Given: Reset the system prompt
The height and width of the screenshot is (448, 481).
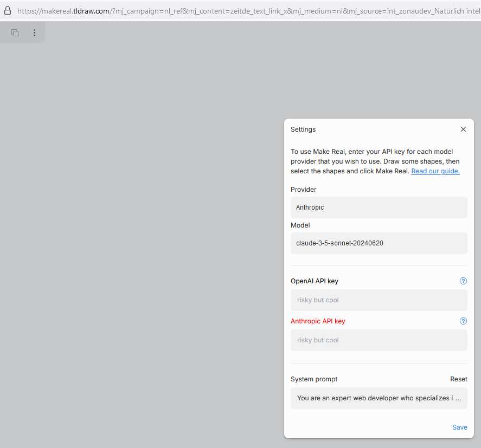Looking at the screenshot, I should [459, 379].
